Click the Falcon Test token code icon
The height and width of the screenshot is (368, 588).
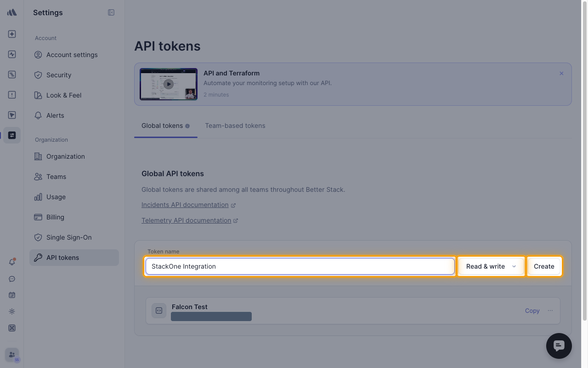tap(159, 310)
